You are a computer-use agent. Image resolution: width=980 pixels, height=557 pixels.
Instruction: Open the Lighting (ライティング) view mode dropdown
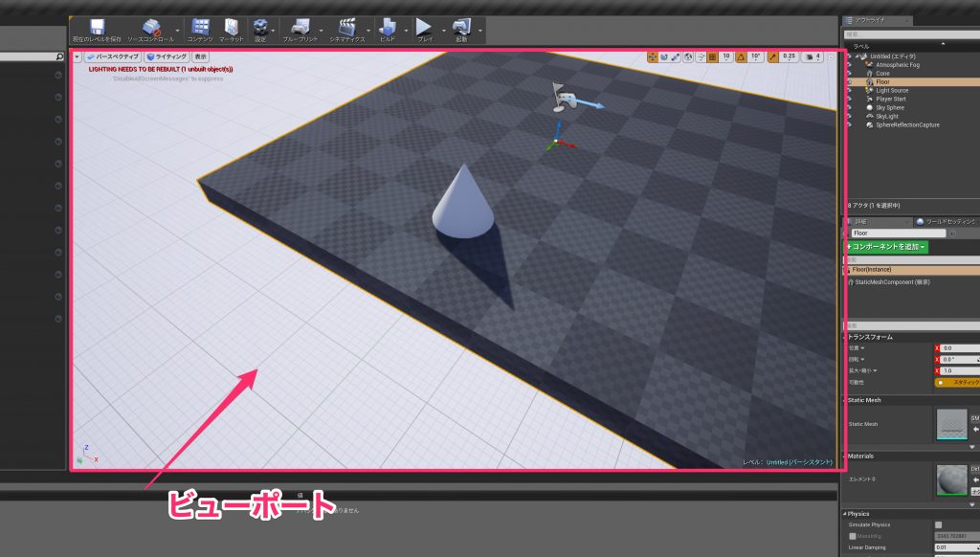166,57
